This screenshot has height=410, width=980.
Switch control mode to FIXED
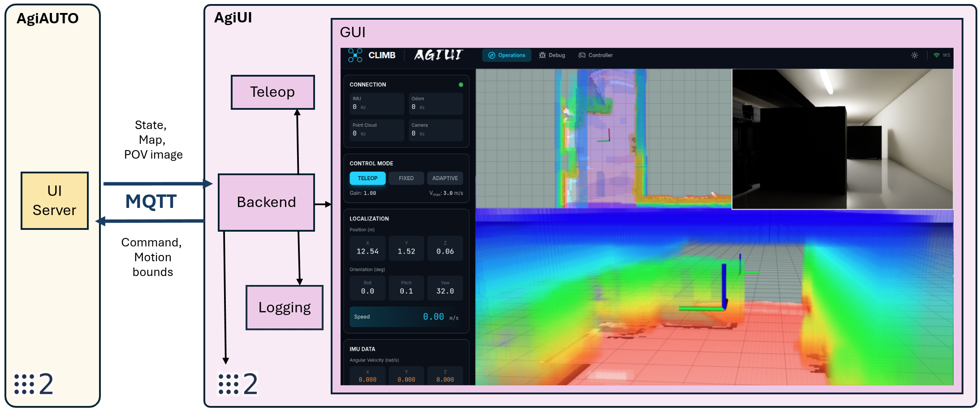pyautogui.click(x=406, y=178)
